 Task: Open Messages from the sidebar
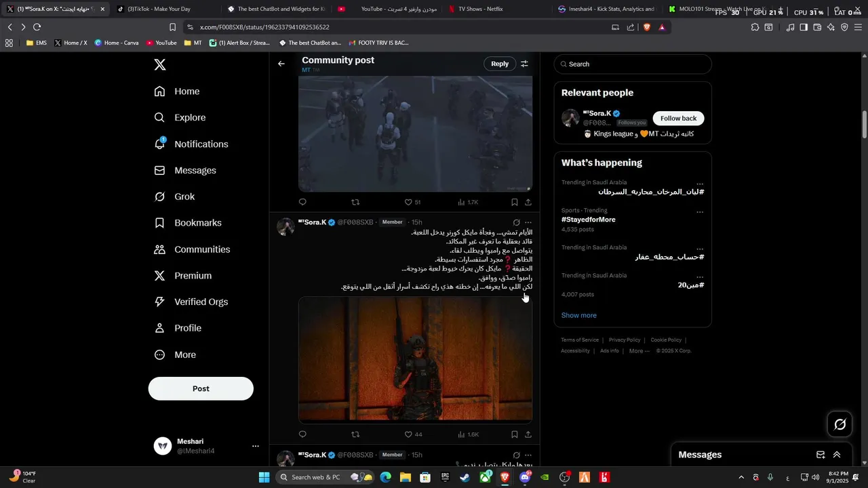pos(185,170)
